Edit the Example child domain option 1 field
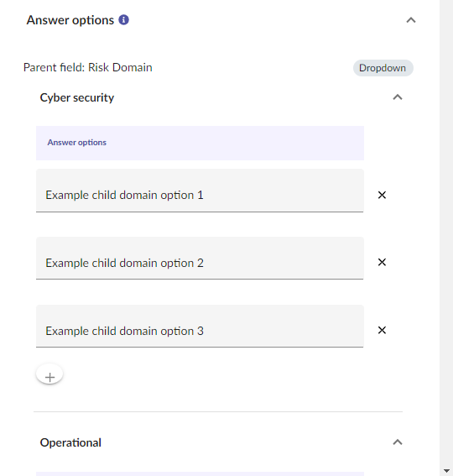453x476 pixels. click(x=200, y=191)
